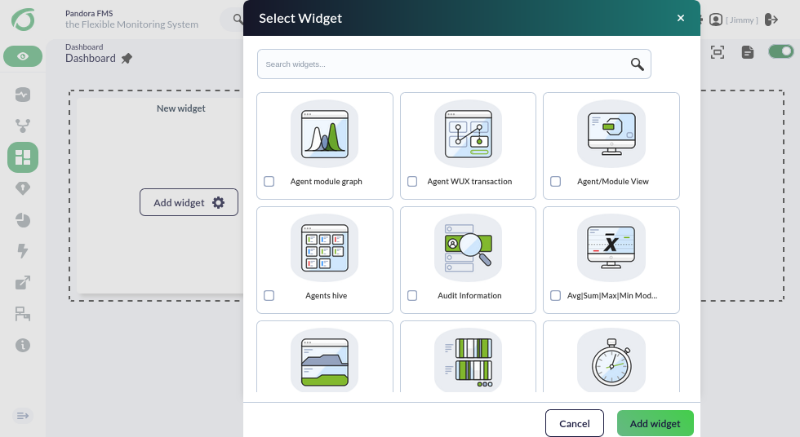
Task: Click the Agent WUX transaction label
Action: pos(469,181)
